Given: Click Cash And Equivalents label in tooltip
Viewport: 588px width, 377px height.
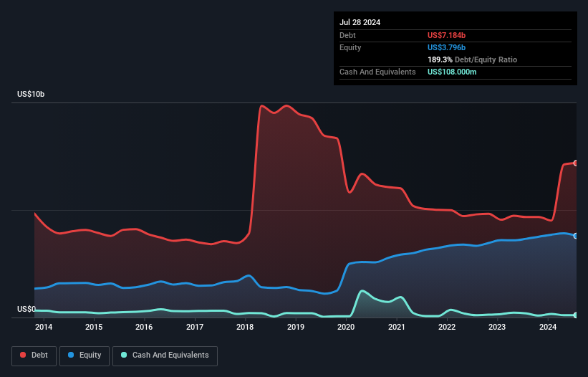Looking at the screenshot, I should click(377, 72).
